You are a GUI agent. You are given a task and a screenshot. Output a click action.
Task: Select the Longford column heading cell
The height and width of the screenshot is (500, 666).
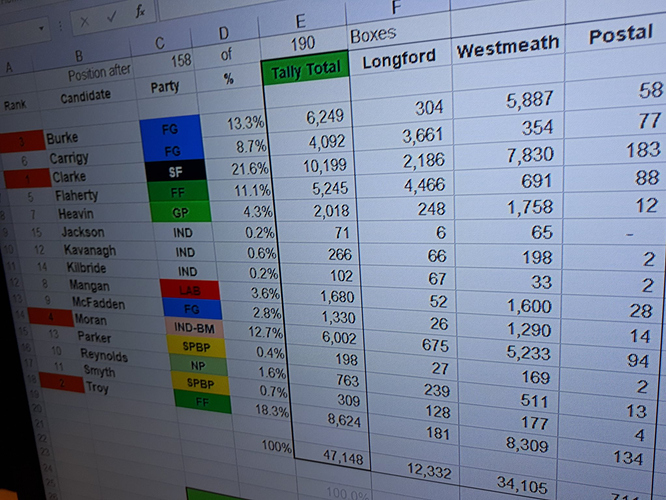399,59
